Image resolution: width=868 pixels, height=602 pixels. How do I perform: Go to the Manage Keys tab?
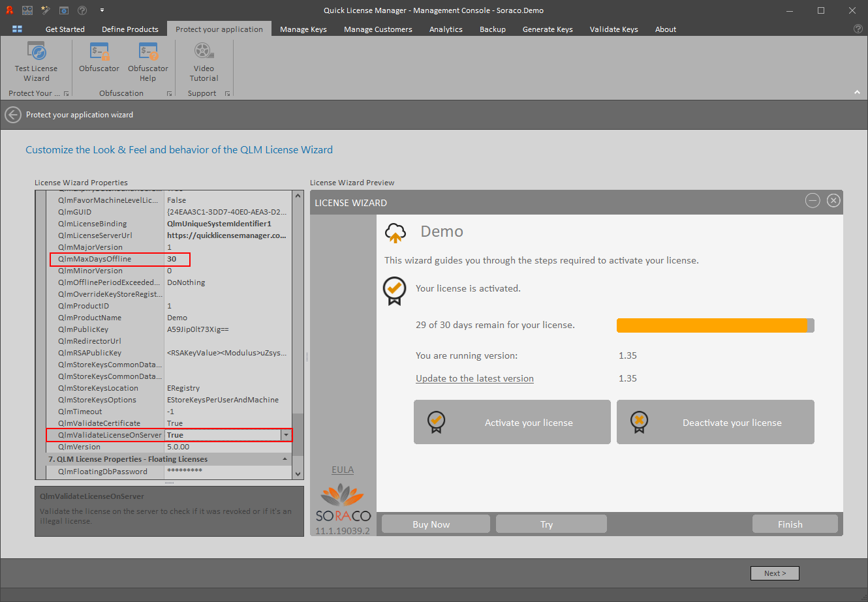tap(303, 29)
